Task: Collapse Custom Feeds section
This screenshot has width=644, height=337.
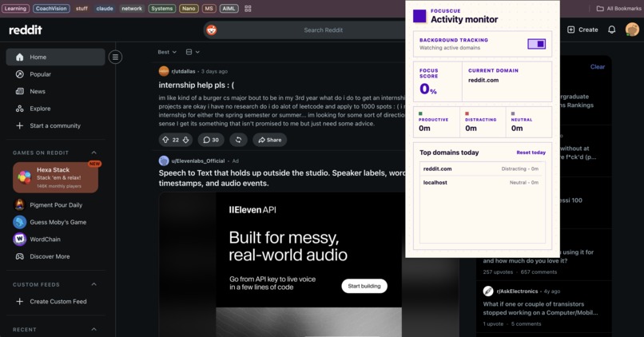Action: pos(93,284)
